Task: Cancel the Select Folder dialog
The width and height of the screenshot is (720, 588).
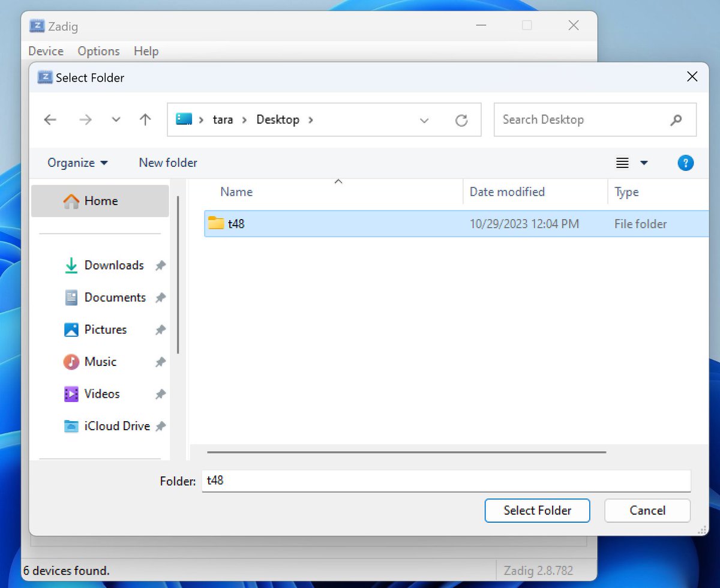Action: pyautogui.click(x=647, y=511)
